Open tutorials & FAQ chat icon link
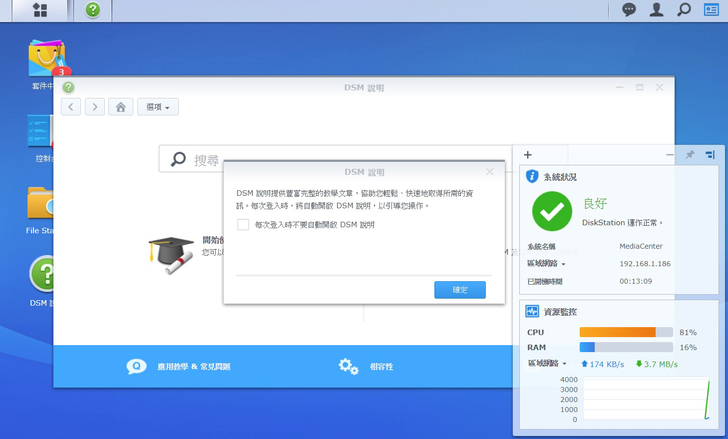The height and width of the screenshot is (439, 728). (136, 366)
